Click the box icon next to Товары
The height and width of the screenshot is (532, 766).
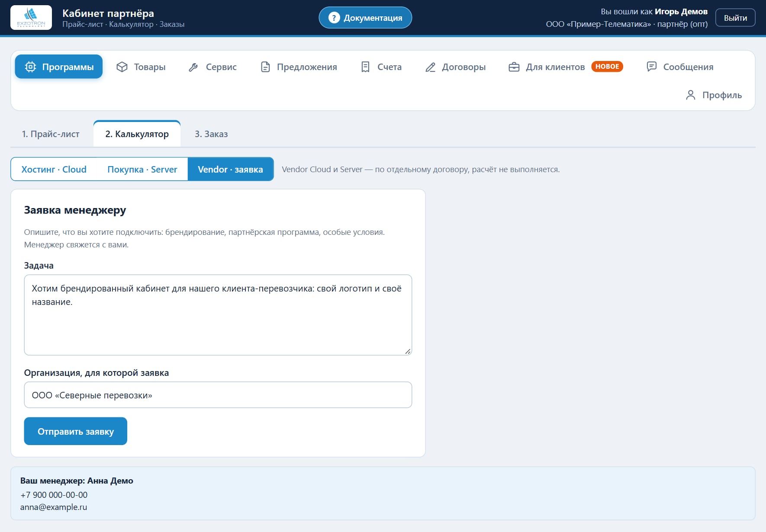click(122, 67)
